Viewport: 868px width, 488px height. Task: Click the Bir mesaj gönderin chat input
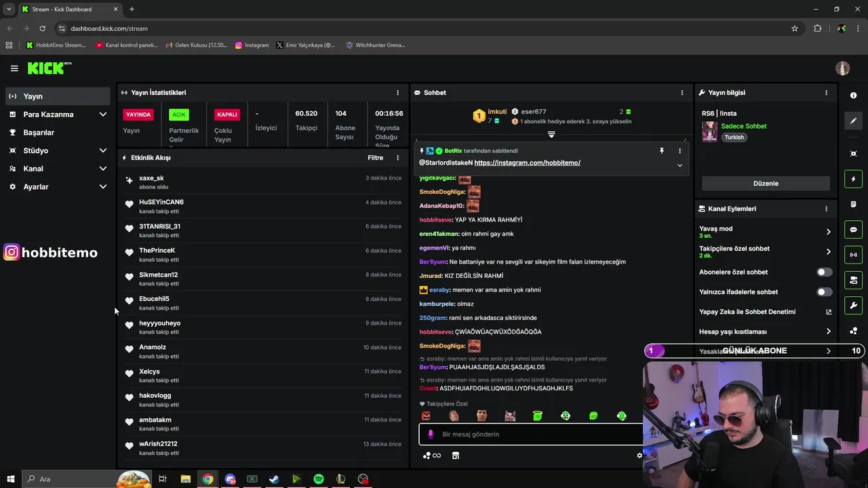(531, 434)
